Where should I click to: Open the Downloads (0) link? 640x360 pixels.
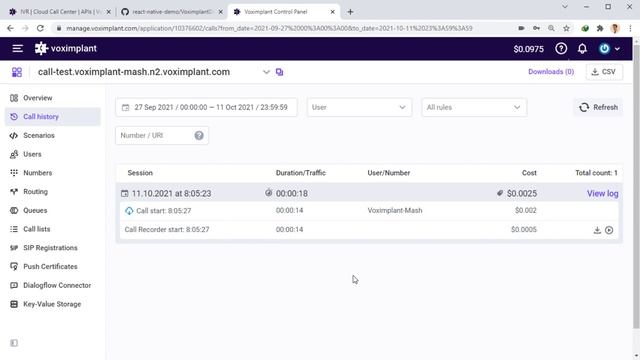[x=551, y=72]
